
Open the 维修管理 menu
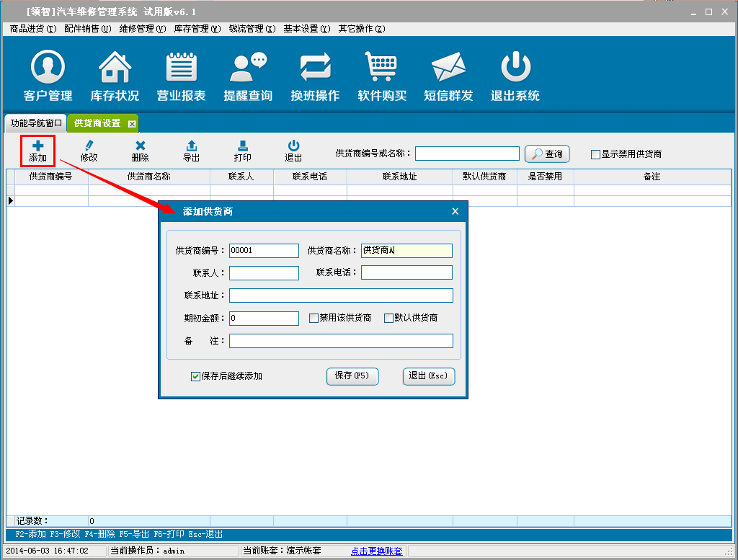(142, 29)
